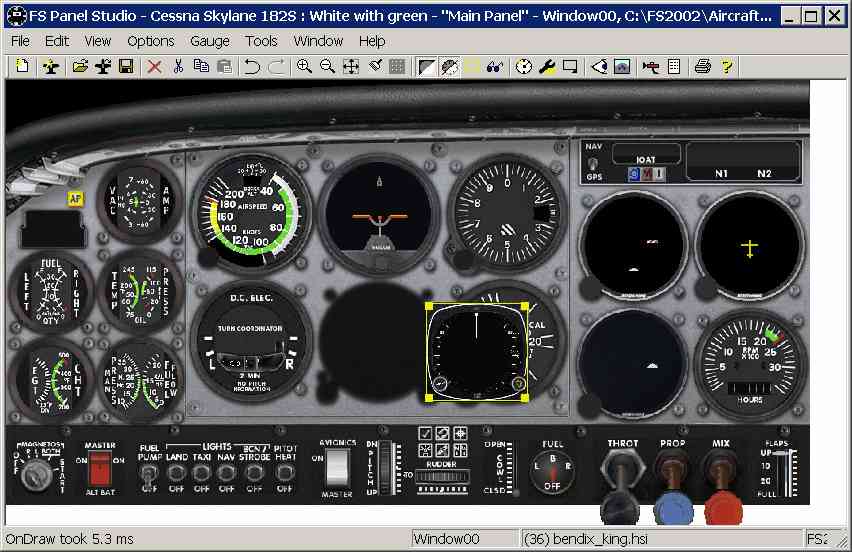Click the magnetos key switch
The width and height of the screenshot is (852, 552).
[37, 474]
